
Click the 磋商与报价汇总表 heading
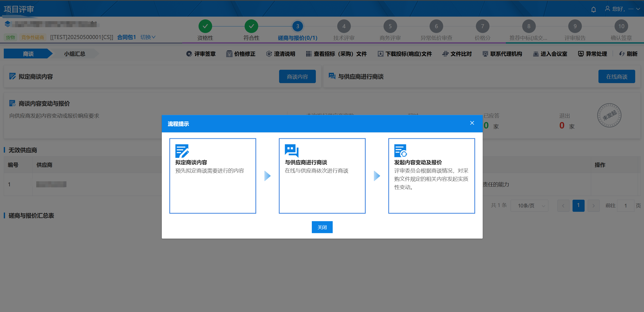[x=31, y=216]
